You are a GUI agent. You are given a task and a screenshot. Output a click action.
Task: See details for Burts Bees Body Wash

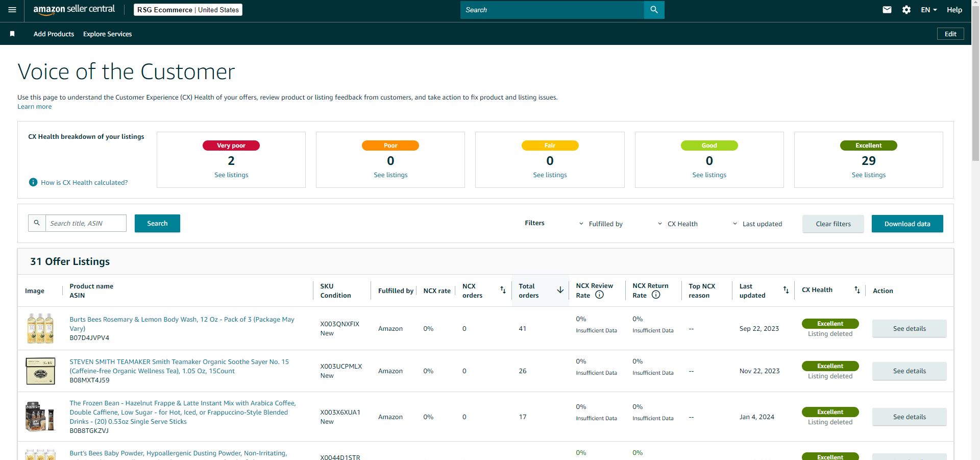pyautogui.click(x=909, y=328)
